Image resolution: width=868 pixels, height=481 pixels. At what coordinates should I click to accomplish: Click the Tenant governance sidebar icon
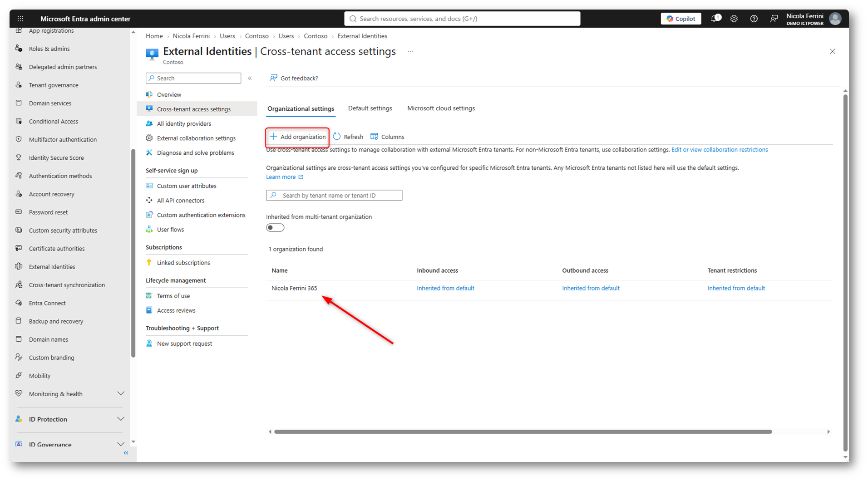(19, 85)
